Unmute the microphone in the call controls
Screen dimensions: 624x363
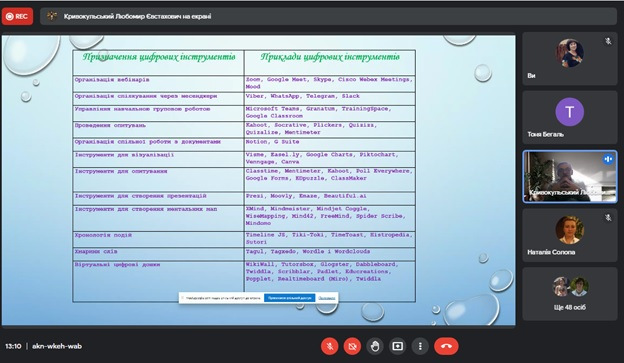(x=330, y=346)
